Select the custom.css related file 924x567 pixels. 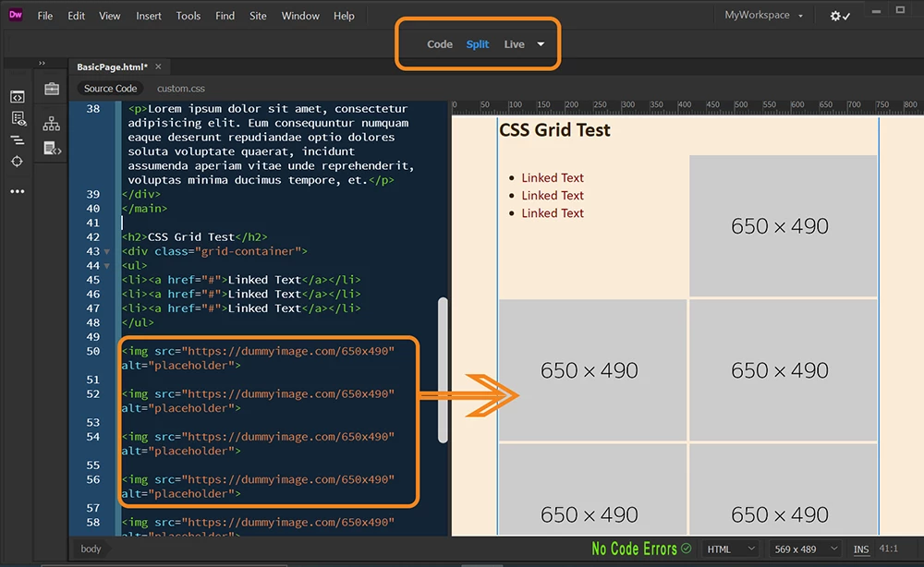(181, 89)
